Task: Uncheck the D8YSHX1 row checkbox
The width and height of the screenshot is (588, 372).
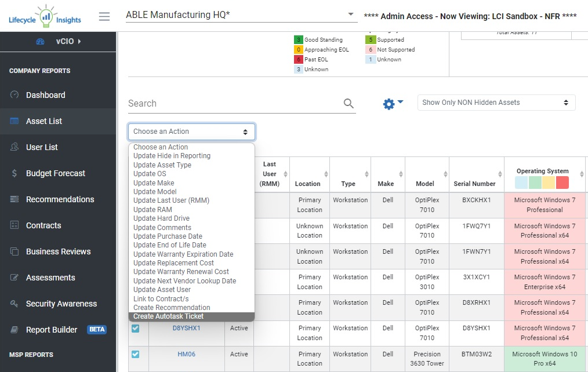Action: (x=135, y=328)
